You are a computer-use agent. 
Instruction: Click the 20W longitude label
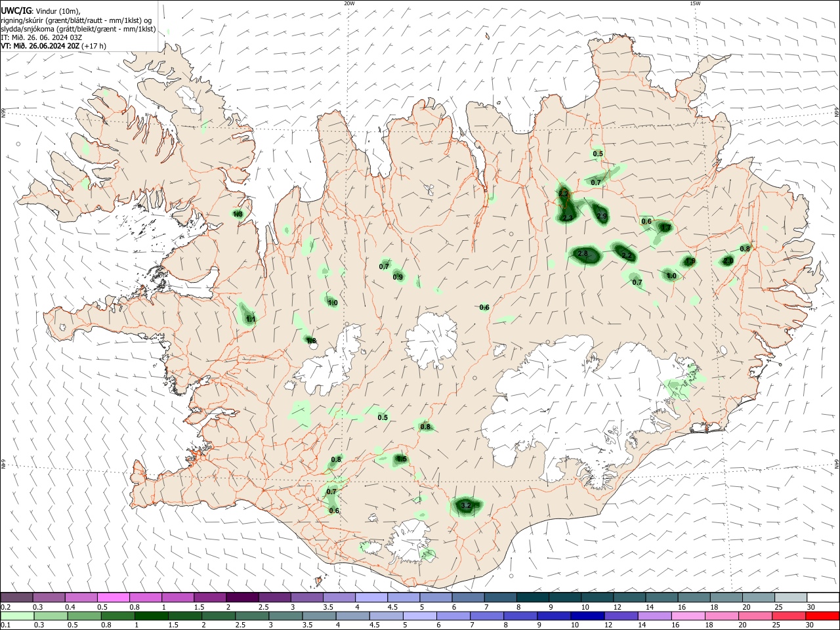(349, 3)
